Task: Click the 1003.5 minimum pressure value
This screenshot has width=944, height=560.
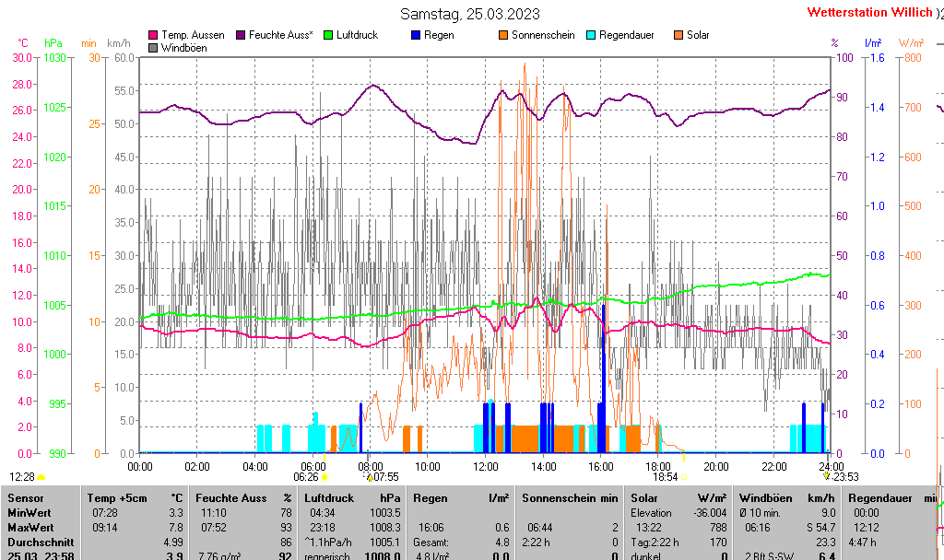Action: tap(385, 513)
